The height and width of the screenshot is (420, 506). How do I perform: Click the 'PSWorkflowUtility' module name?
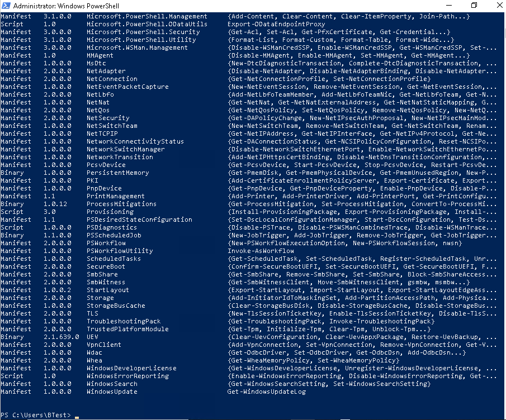coord(120,251)
